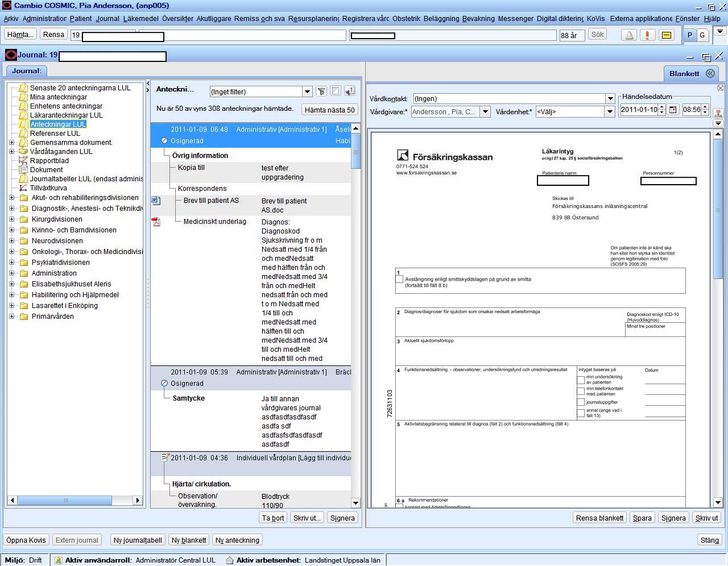Click the Öppna Kovis button
This screenshot has height=566, width=728.
pos(26,540)
